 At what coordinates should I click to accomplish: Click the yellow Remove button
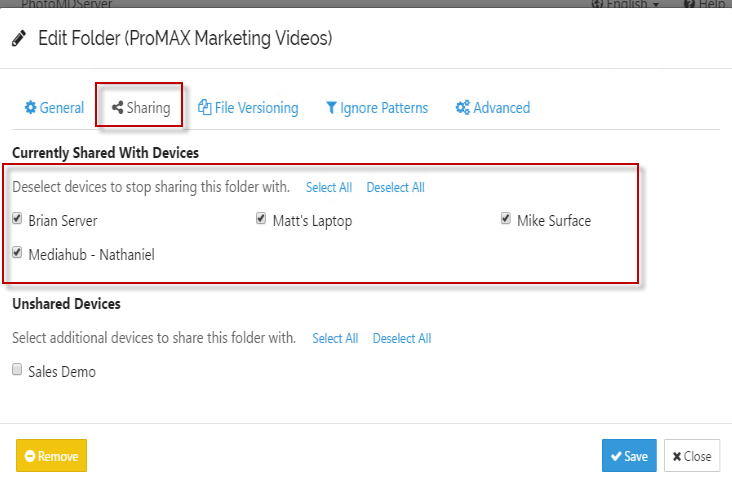tap(51, 455)
